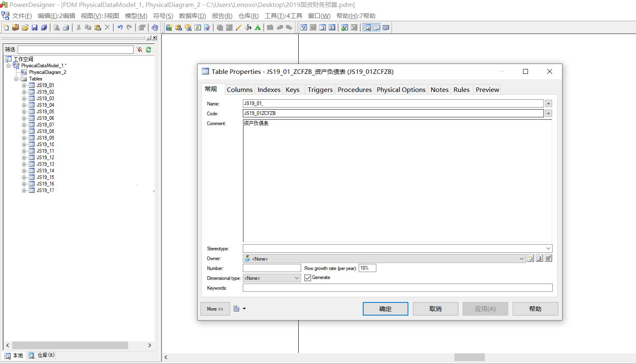Open the dropdown arrow beside the More button
This screenshot has height=364, width=636.
point(244,309)
